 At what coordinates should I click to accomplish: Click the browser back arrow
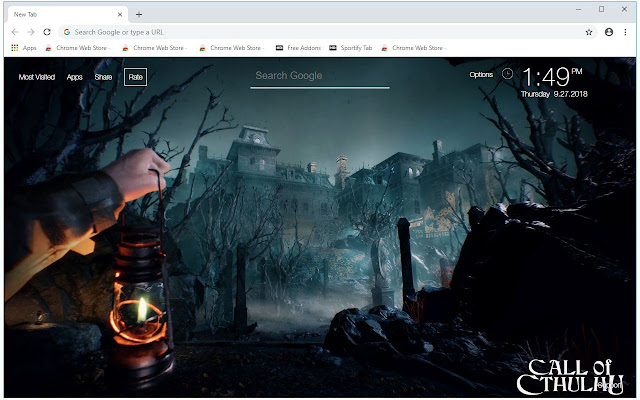pyautogui.click(x=15, y=32)
